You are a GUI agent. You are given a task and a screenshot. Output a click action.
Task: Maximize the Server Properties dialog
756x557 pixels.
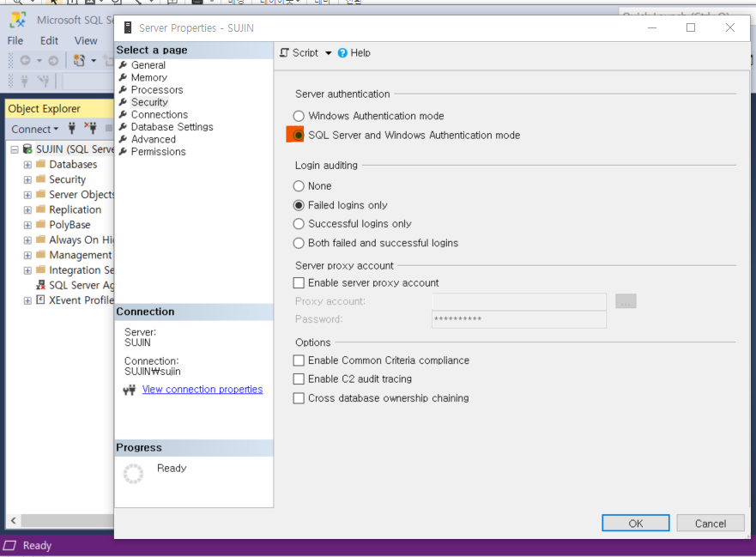tap(691, 28)
